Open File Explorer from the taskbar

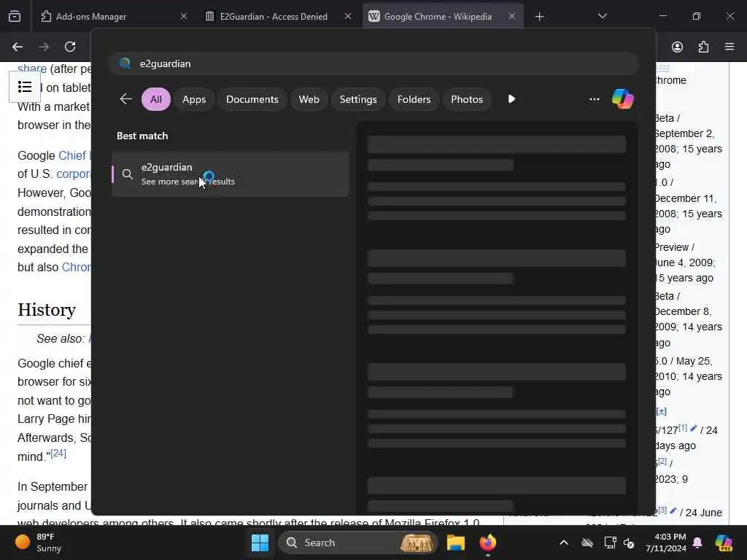pyautogui.click(x=455, y=542)
